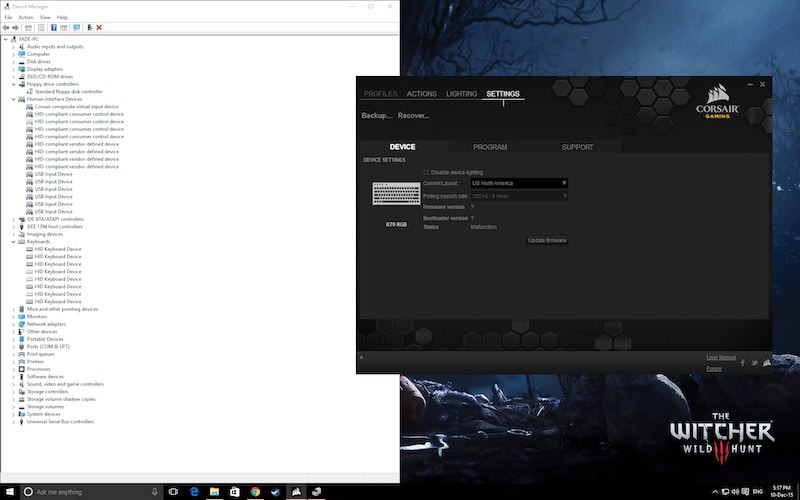The height and width of the screenshot is (500, 800).
Task: Click the Recover... button
Action: coord(413,116)
